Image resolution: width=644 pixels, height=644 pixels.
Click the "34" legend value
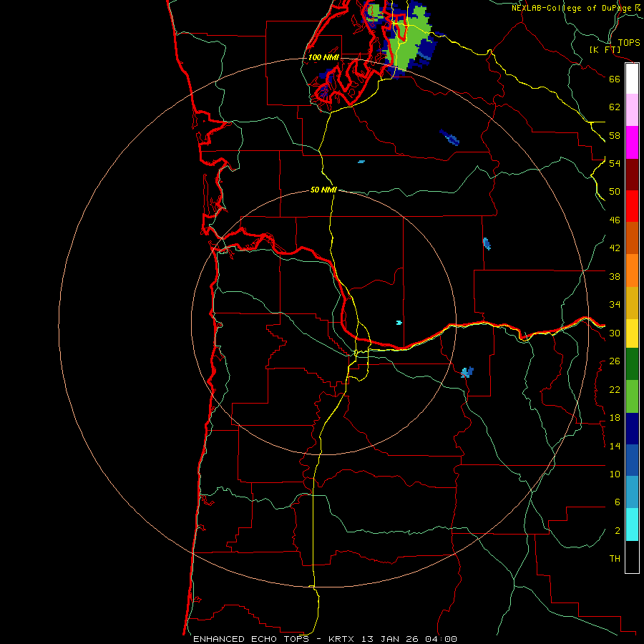tap(615, 305)
